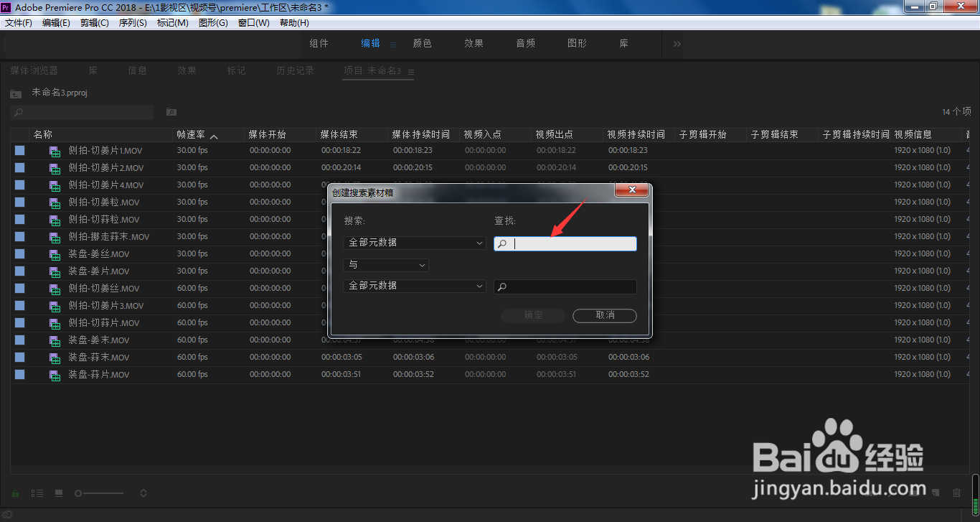Switch to the 库 workspace tab at the top
The height and width of the screenshot is (522, 980).
[624, 44]
